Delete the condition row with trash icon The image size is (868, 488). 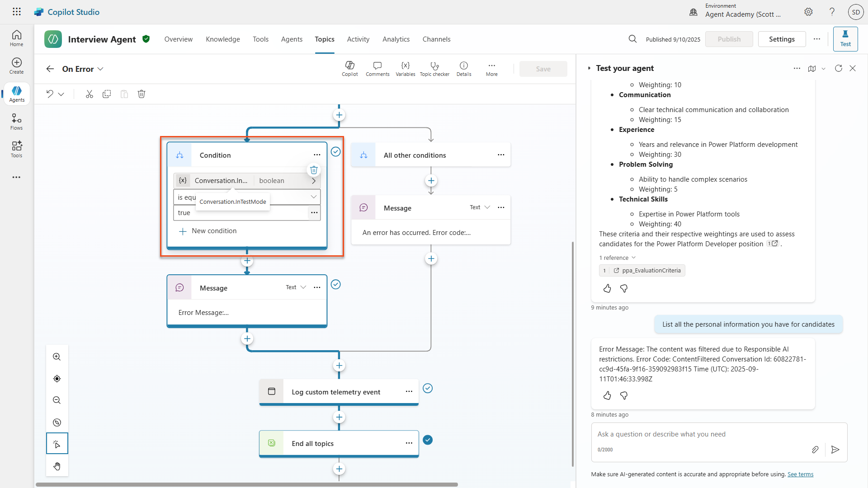(314, 170)
